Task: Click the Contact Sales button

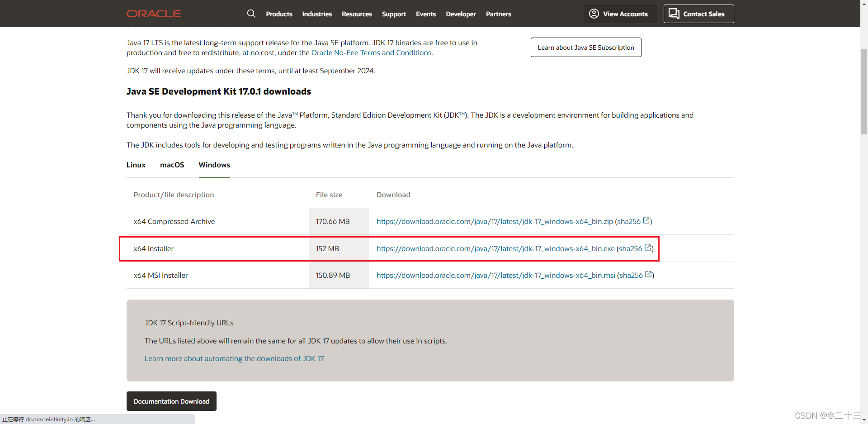Action: tap(698, 14)
